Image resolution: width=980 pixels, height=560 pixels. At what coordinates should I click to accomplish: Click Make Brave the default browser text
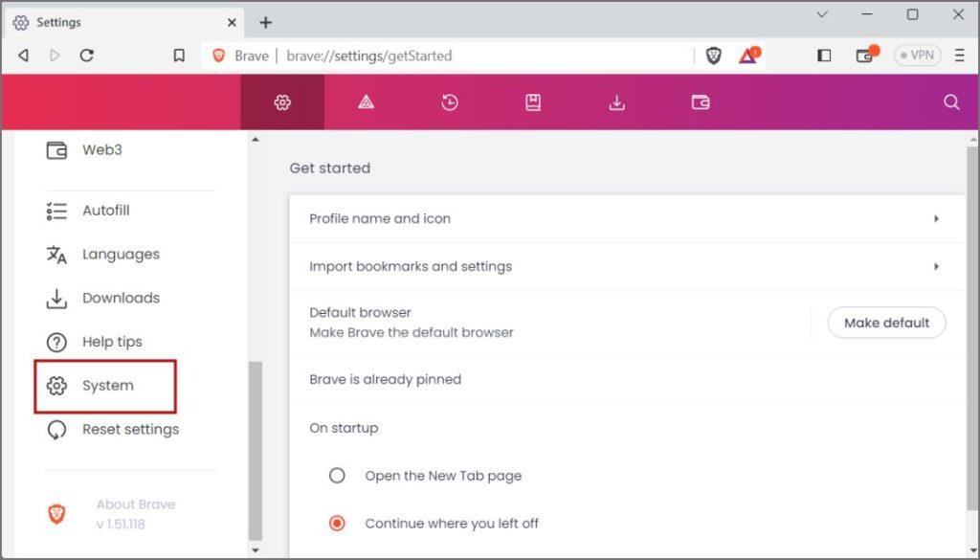pos(412,332)
